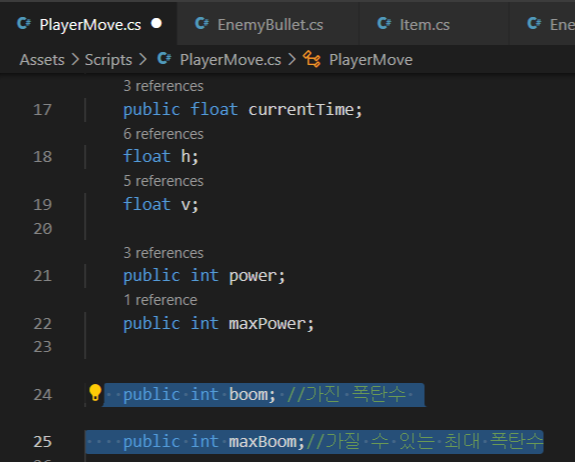Click the class symbol icon in breadcrumb
575x462 pixels.
click(312, 59)
